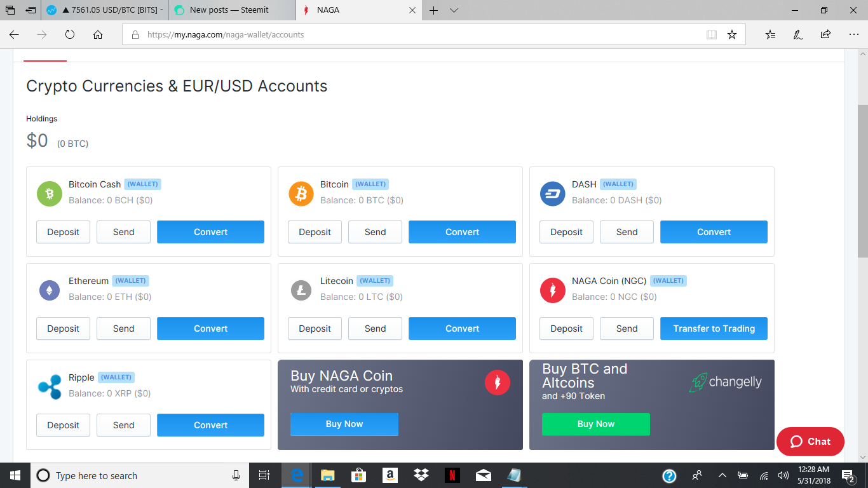Viewport: 868px width, 488px height.
Task: Close the NAGA tab
Action: pyautogui.click(x=412, y=10)
